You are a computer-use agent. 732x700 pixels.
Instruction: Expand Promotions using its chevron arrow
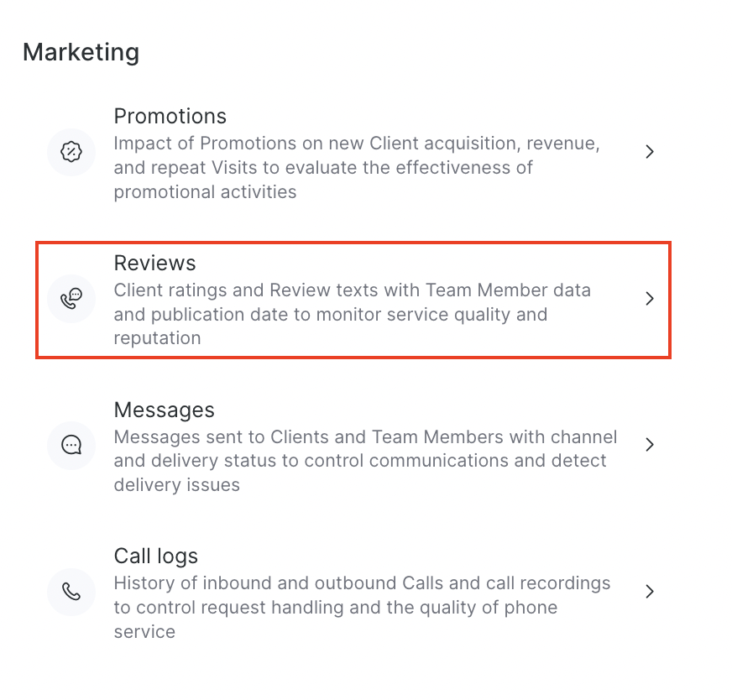649,152
